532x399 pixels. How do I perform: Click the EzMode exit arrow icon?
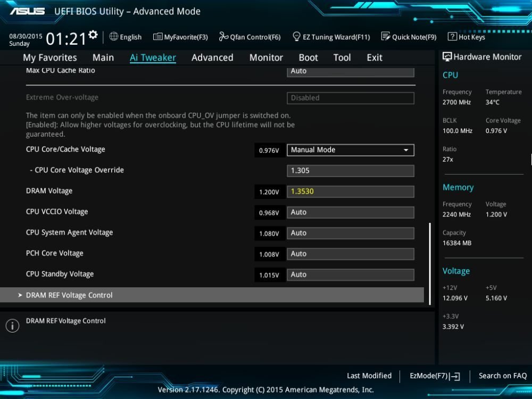click(455, 376)
